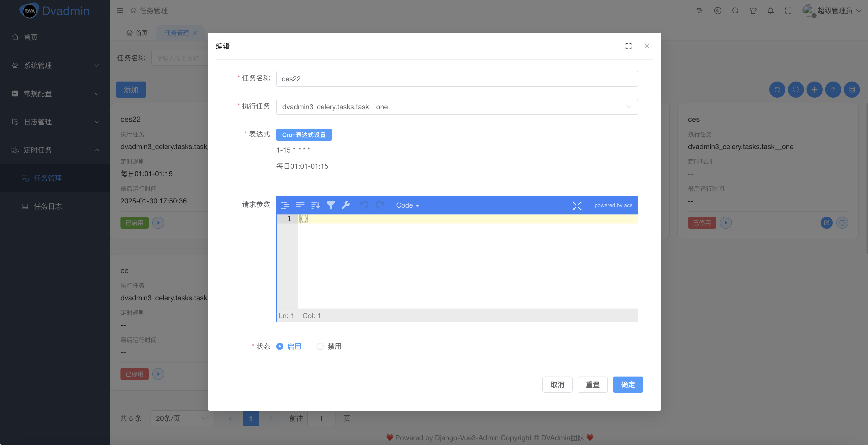868x445 pixels.
Task: Select the 禁用 status radio
Action: click(320, 346)
